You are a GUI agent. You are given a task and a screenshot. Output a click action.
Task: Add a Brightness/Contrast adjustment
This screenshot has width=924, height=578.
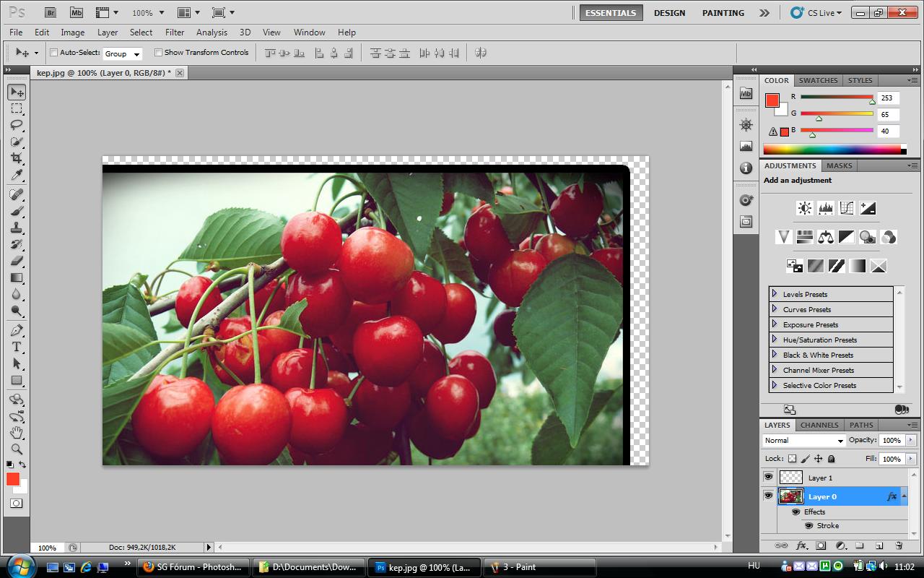tap(804, 208)
